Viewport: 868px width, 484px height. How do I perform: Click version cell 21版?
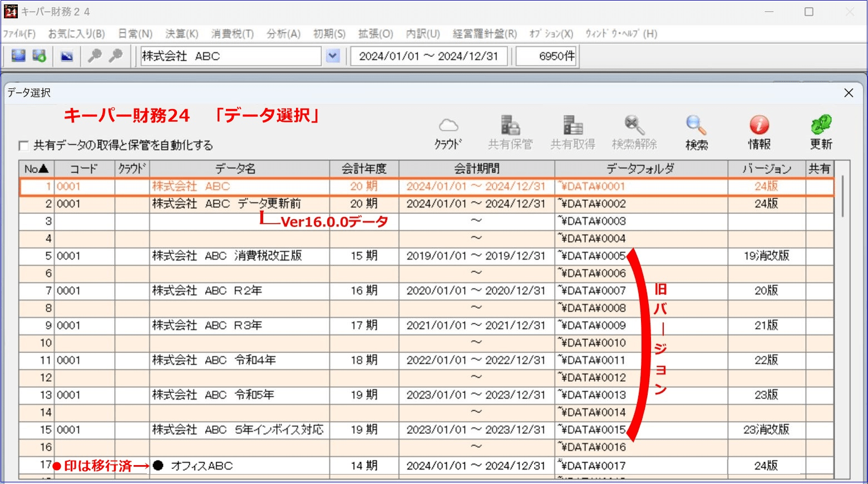point(767,326)
